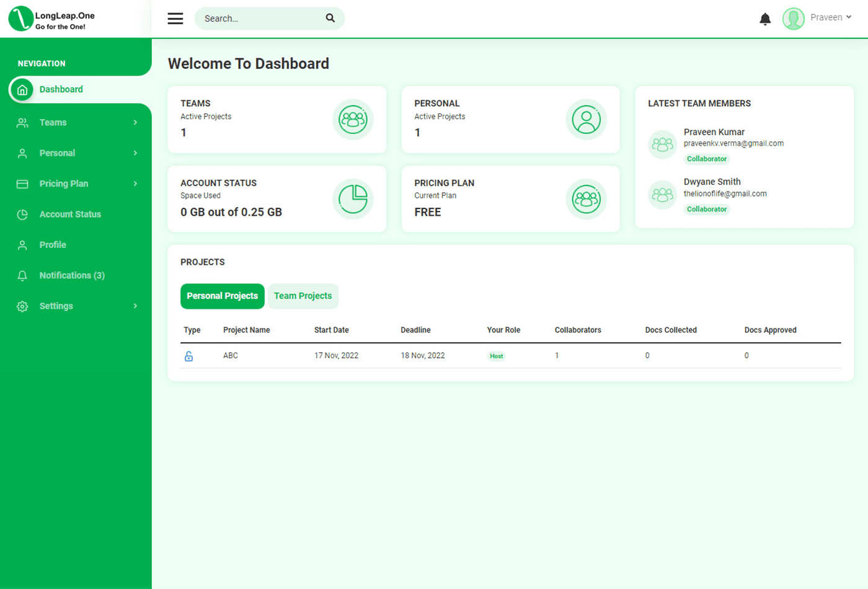Click the Type column header
This screenshot has width=868, height=589.
click(x=192, y=330)
